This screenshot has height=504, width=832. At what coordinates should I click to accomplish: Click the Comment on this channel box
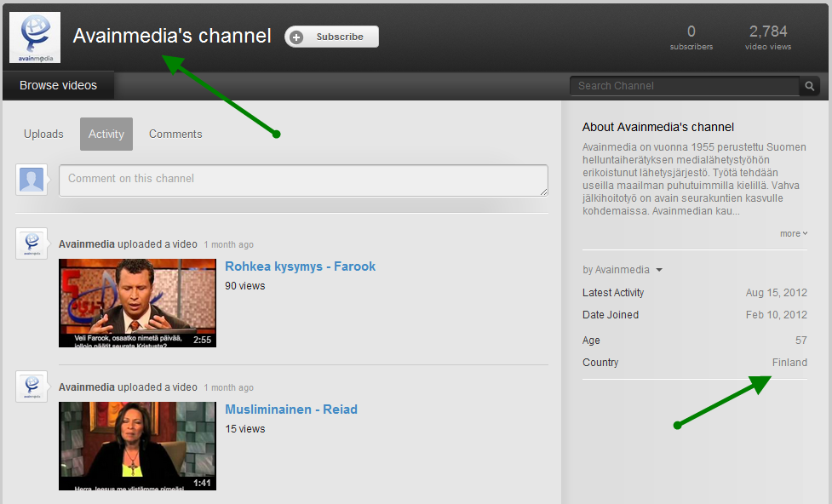pos(303,180)
